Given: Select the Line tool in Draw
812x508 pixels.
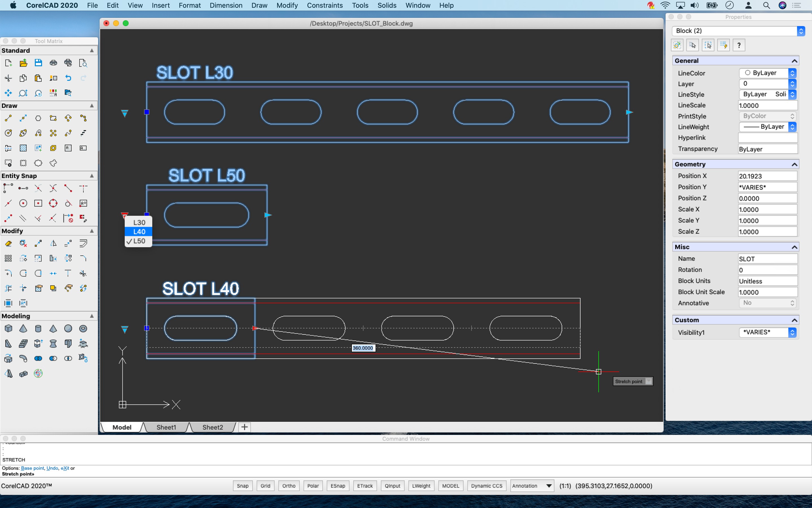Looking at the screenshot, I should [x=8, y=118].
